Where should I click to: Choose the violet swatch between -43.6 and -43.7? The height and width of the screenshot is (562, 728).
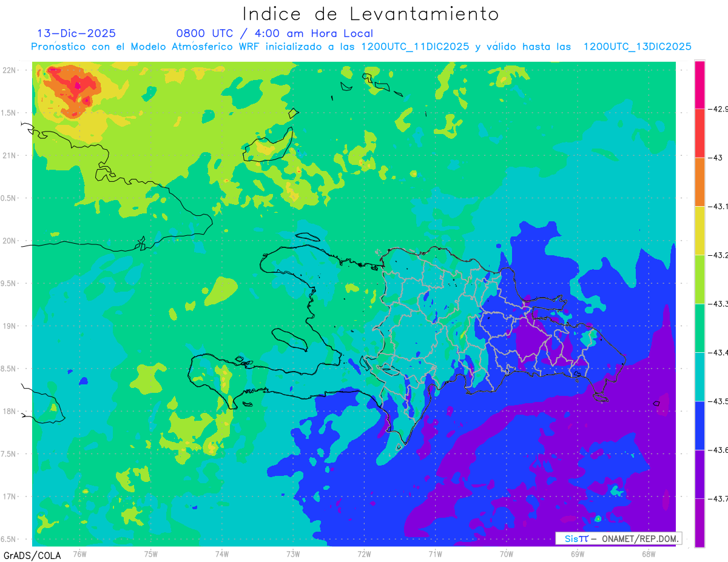click(699, 474)
